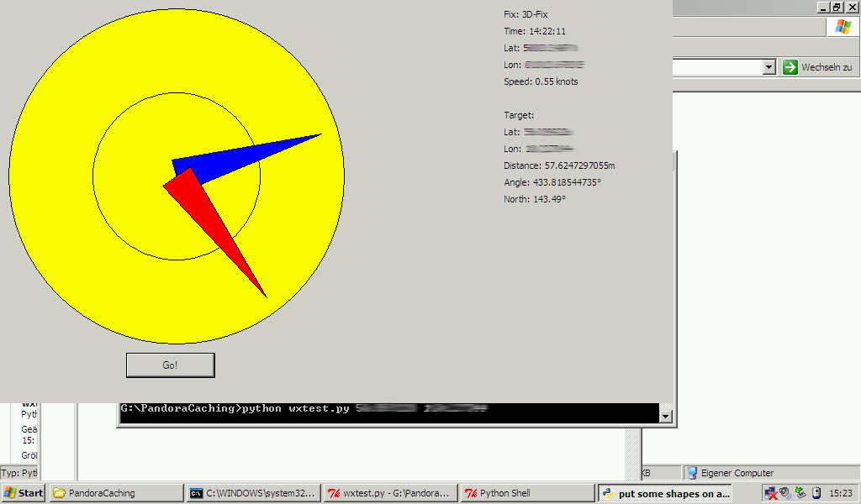Click the system clock showing 15:23
This screenshot has height=504, width=861.
pos(840,493)
